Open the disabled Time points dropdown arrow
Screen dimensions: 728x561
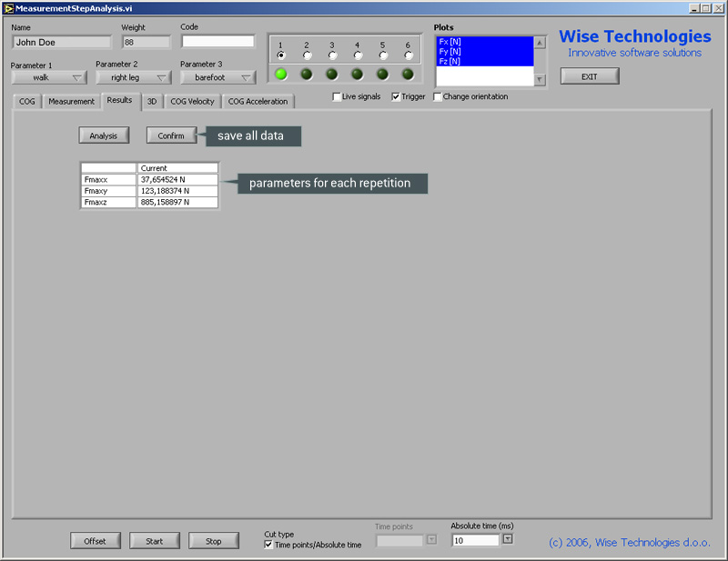click(x=431, y=539)
